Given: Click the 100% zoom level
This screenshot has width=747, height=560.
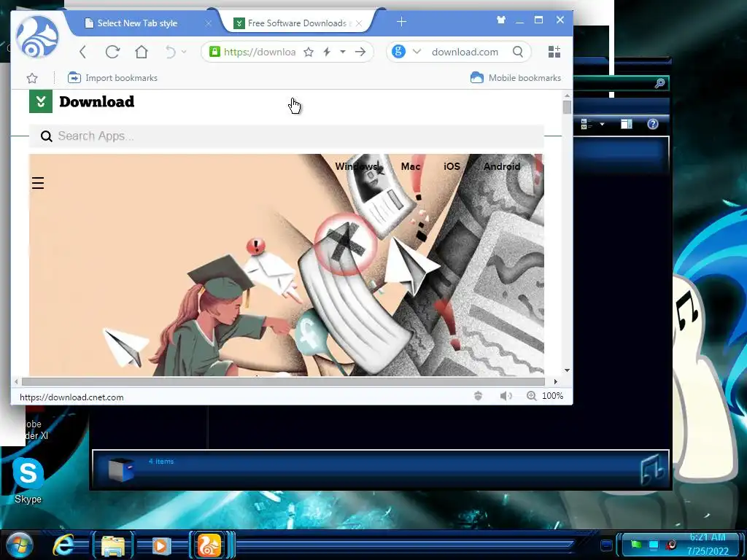Looking at the screenshot, I should click(x=553, y=396).
